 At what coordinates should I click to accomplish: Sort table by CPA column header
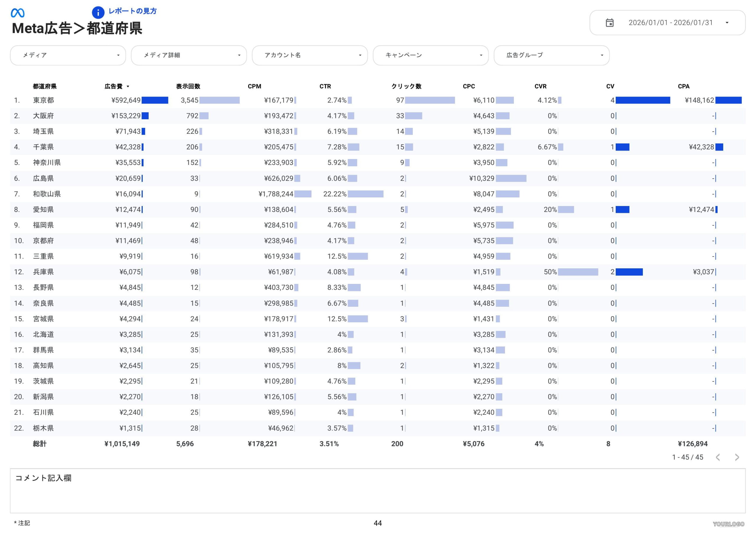pos(683,86)
